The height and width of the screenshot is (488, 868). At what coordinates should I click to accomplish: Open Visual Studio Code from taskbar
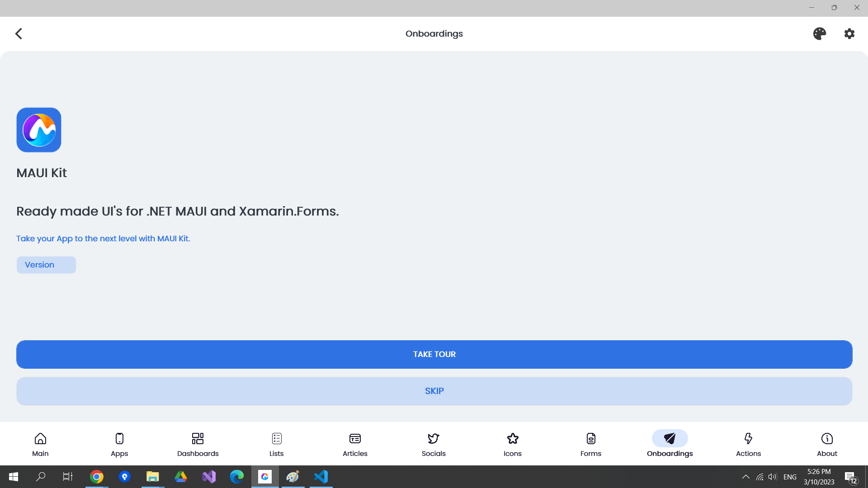pyautogui.click(x=321, y=477)
